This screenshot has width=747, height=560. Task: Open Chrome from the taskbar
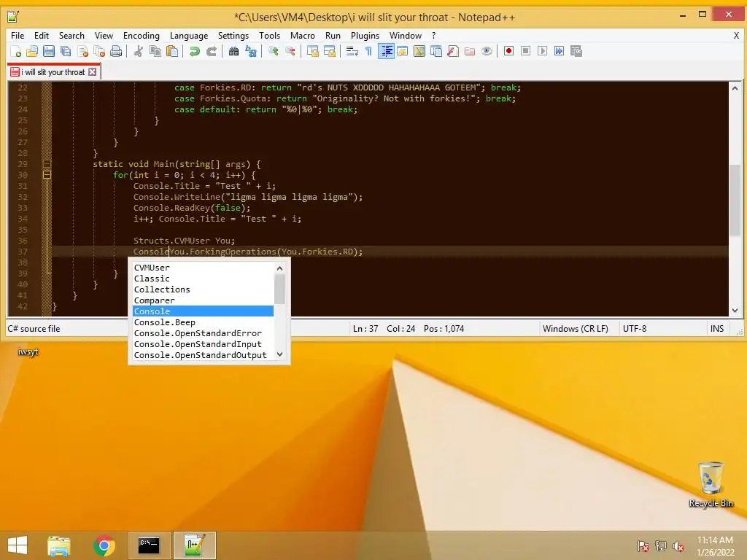[104, 545]
